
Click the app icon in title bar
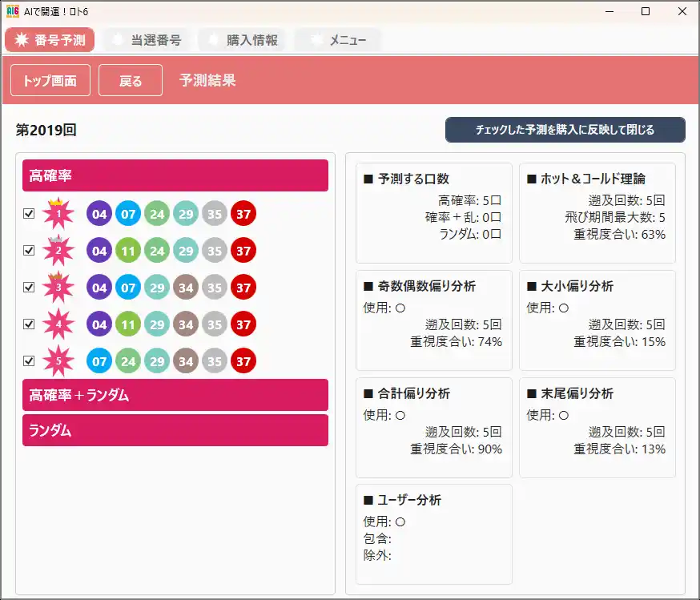13,11
